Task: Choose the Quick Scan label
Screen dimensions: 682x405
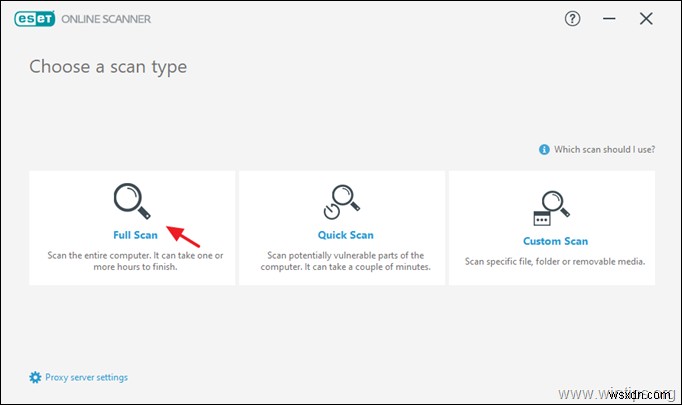Action: pos(345,235)
